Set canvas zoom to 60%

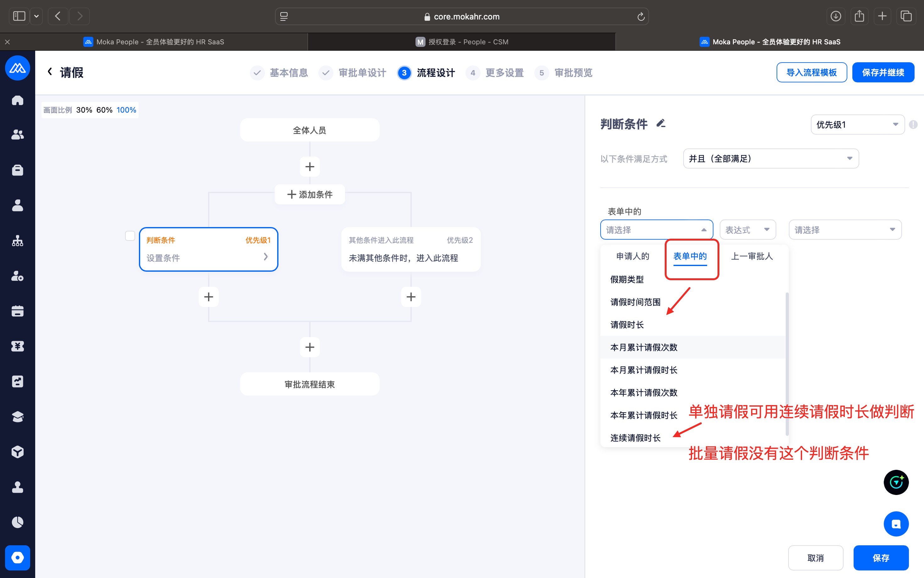coord(104,110)
